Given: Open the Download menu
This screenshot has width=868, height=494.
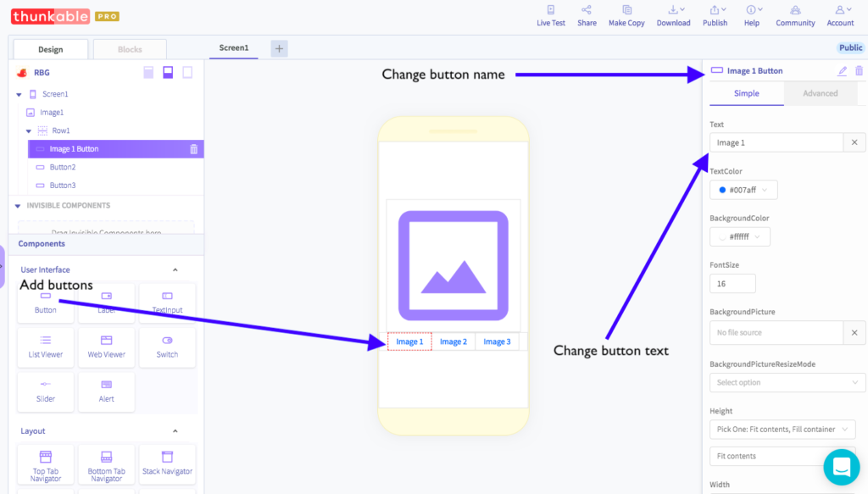Looking at the screenshot, I should click(674, 15).
